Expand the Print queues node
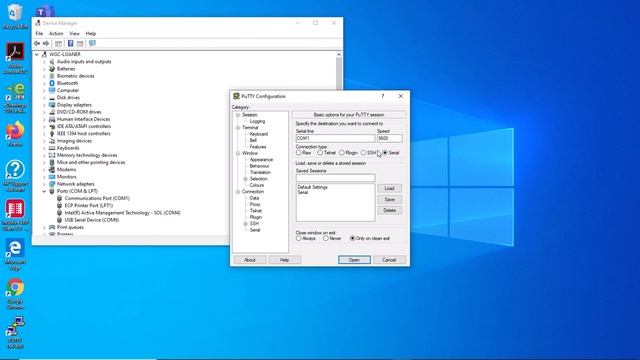The width and height of the screenshot is (640, 360). 44,227
